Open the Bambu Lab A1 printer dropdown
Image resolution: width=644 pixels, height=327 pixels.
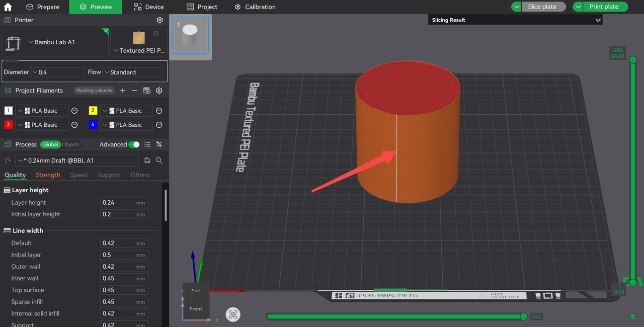54,42
